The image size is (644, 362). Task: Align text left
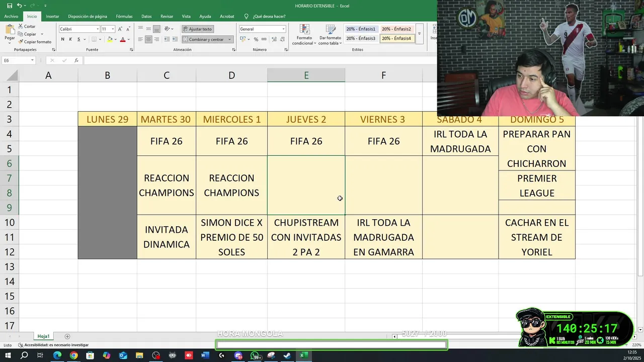(140, 39)
